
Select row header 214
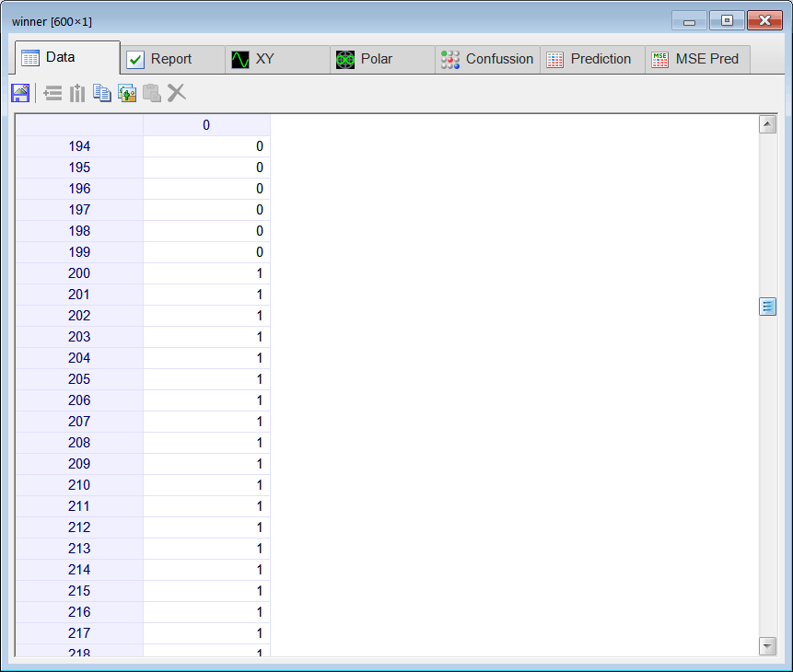79,571
